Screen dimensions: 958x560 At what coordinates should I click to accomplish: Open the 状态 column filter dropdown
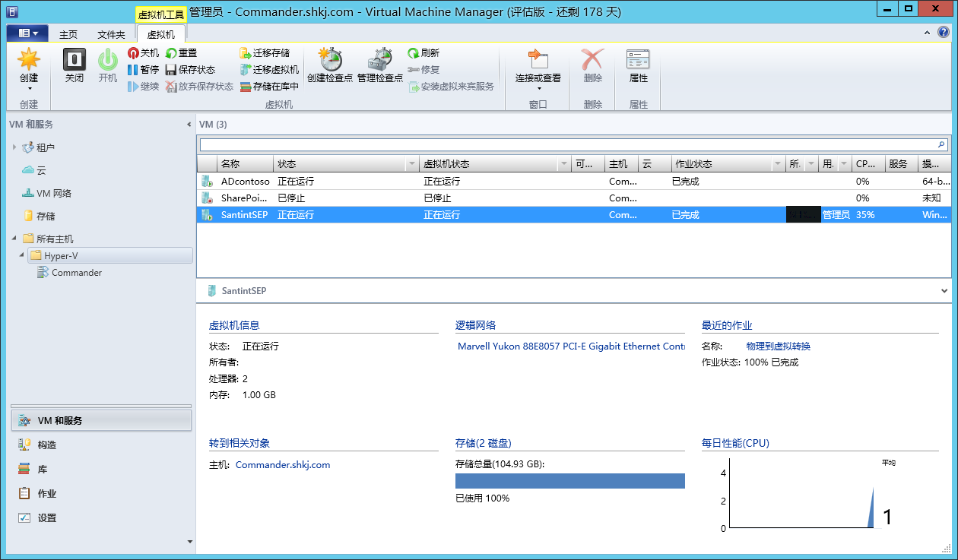click(x=412, y=164)
